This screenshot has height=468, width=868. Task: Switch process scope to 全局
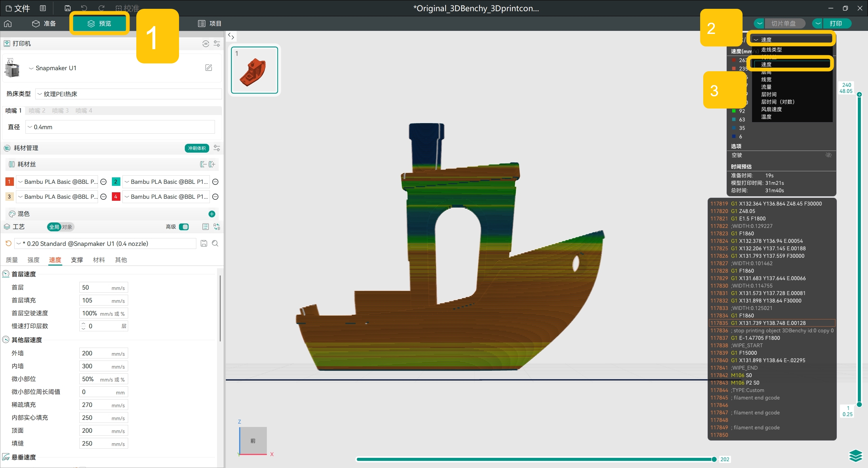click(54, 227)
